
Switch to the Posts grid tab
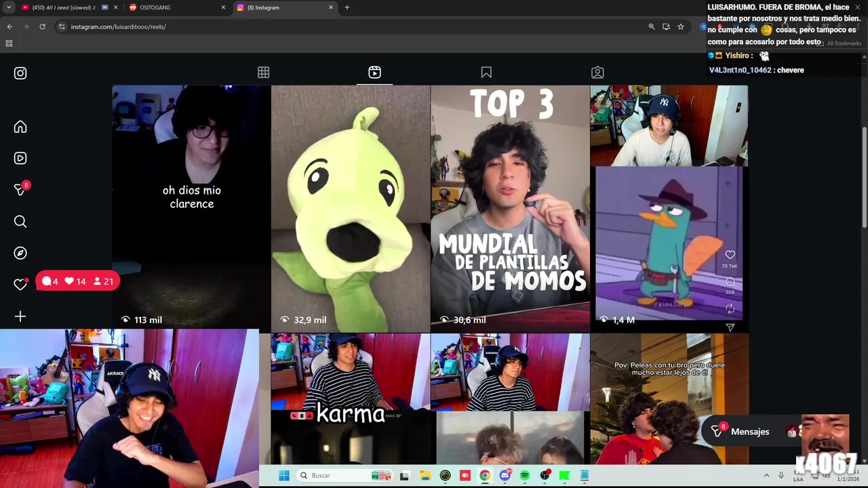pos(263,73)
